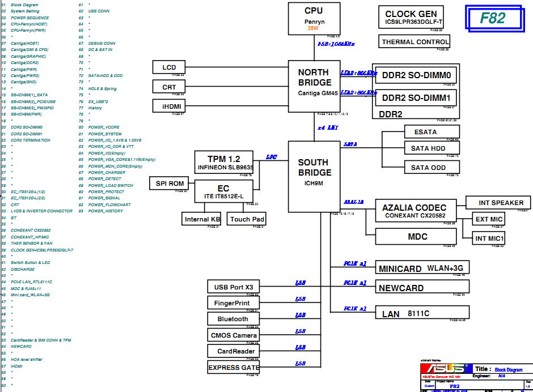533x392 pixels.
Task: Click the "USB Port X3" block
Action: [x=234, y=287]
